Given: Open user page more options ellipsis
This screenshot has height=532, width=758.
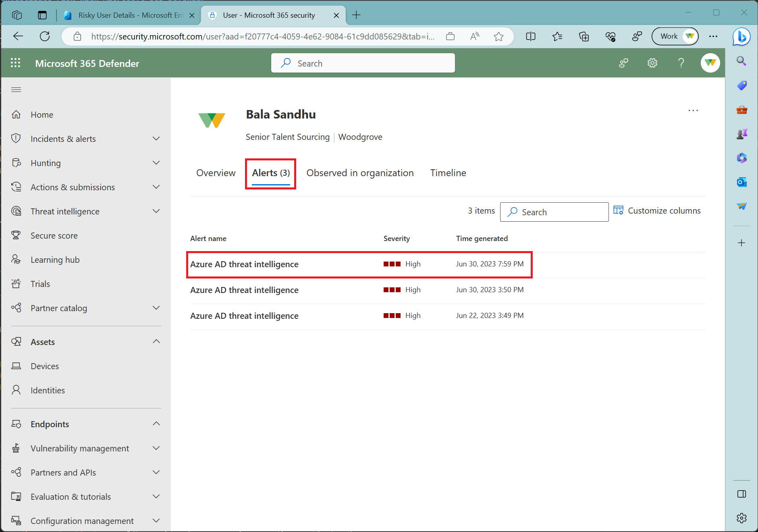Looking at the screenshot, I should (x=693, y=110).
